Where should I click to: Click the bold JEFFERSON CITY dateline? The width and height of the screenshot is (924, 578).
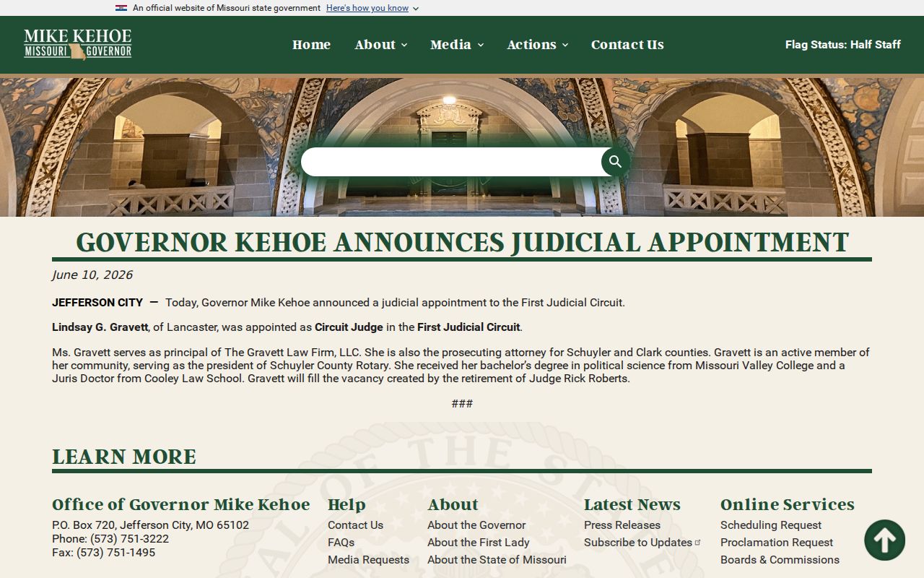click(97, 303)
